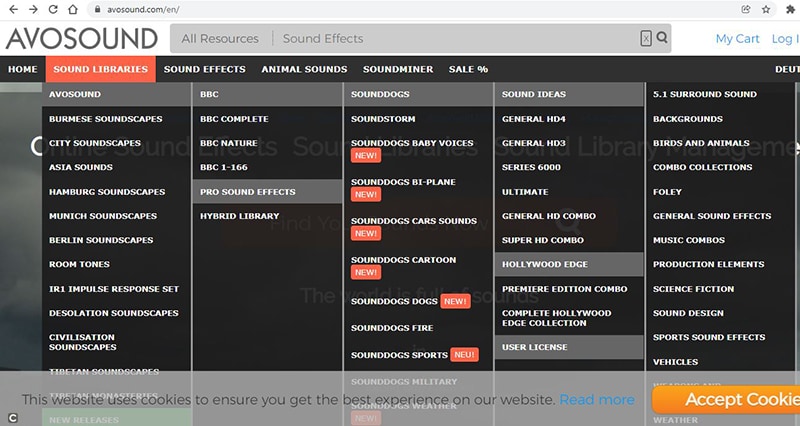Select the BBC heading
This screenshot has height=426, width=800.
267,94
